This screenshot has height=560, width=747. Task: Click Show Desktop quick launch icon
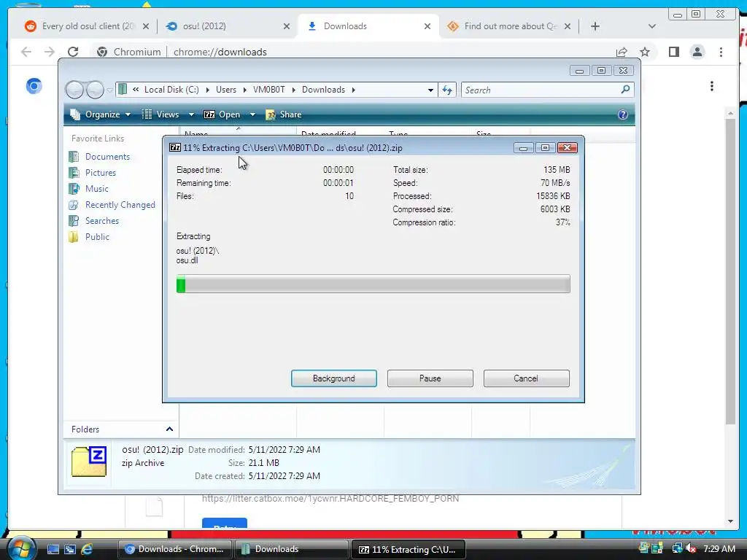[53, 549]
